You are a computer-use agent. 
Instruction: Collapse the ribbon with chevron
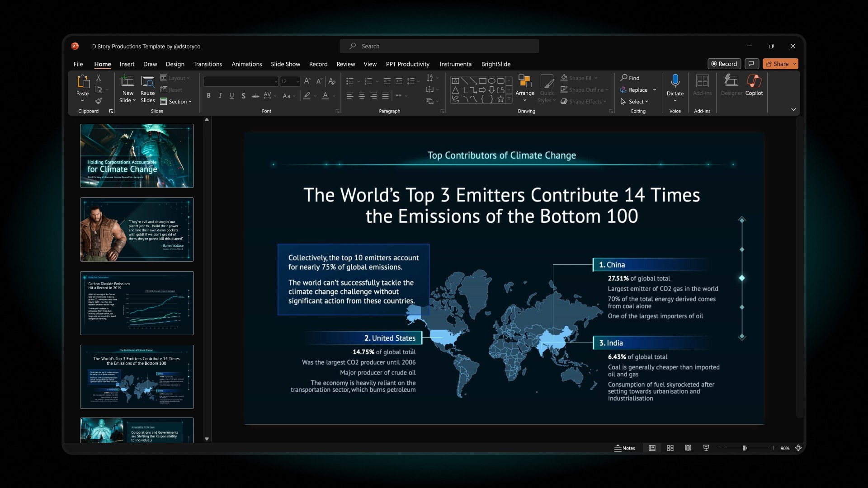793,110
